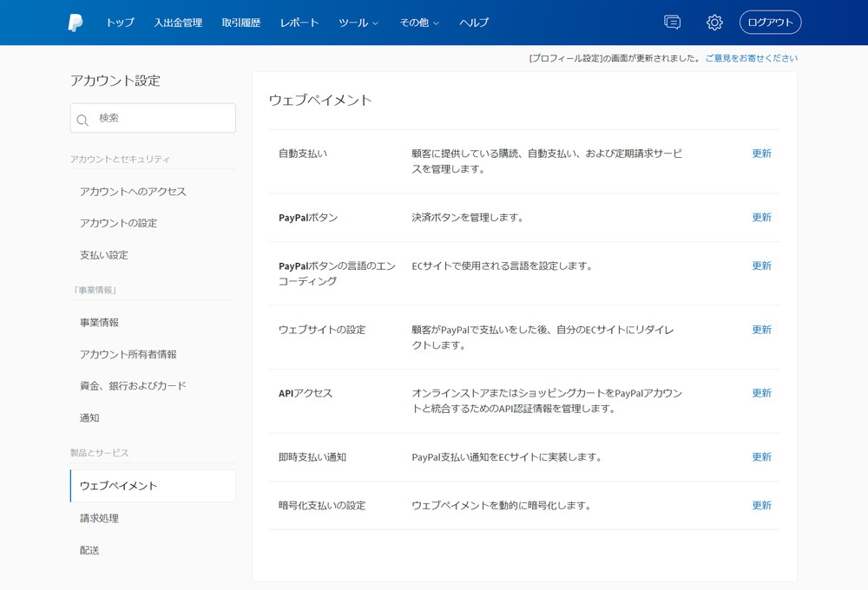Viewport: 868px width, 590px height.
Task: Click the アカウントとセキュリティ section label
Action: (120, 159)
